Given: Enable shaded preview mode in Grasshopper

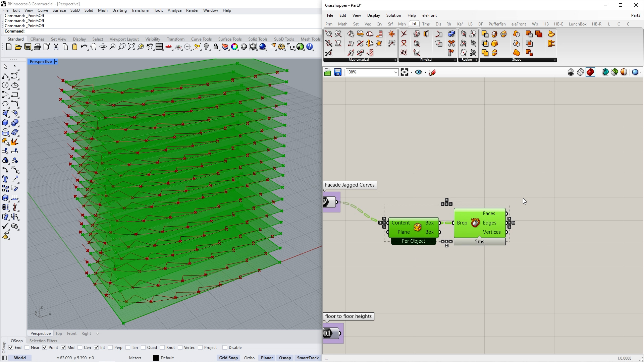Looking at the screenshot, I should click(x=590, y=72).
